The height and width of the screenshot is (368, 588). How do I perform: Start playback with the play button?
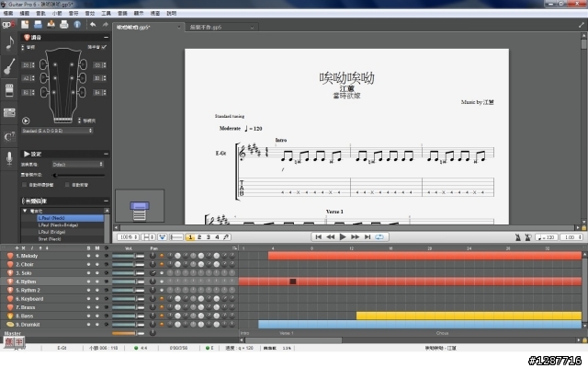[x=343, y=237]
